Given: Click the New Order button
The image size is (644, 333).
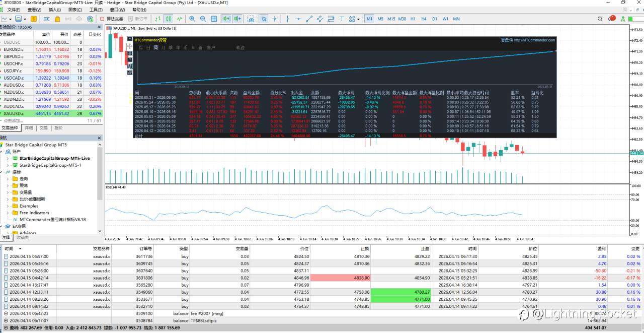Looking at the screenshot, I should pyautogui.click(x=137, y=19).
